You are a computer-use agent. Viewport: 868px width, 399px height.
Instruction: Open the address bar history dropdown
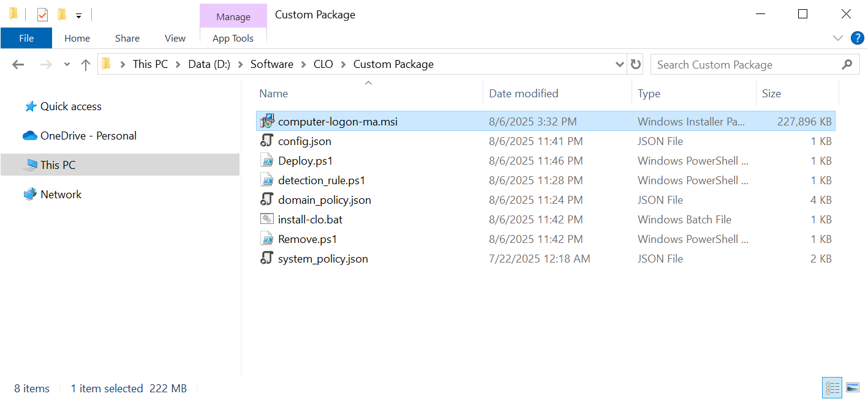[619, 64]
